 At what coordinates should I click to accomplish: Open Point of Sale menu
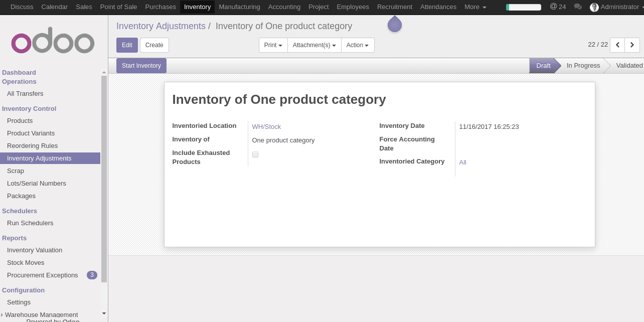pyautogui.click(x=118, y=7)
